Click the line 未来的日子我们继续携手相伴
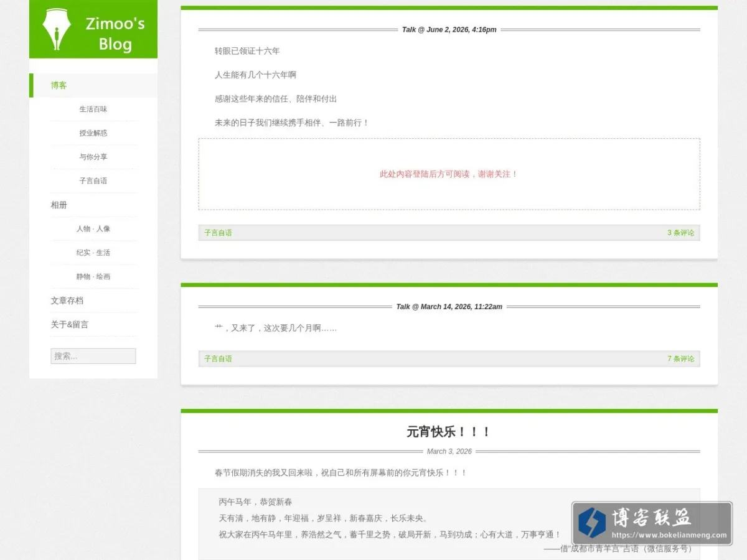 (x=292, y=123)
